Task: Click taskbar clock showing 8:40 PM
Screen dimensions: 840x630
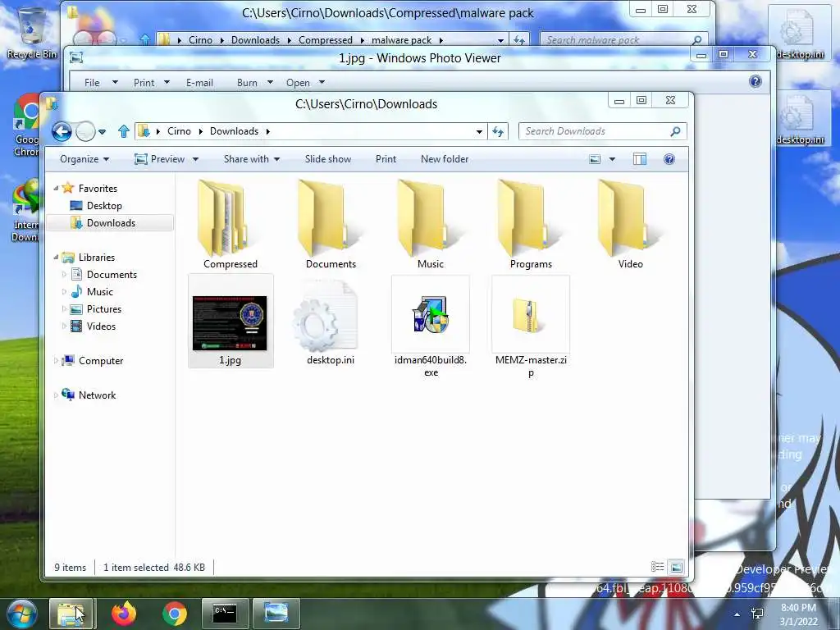Action: coord(799,614)
